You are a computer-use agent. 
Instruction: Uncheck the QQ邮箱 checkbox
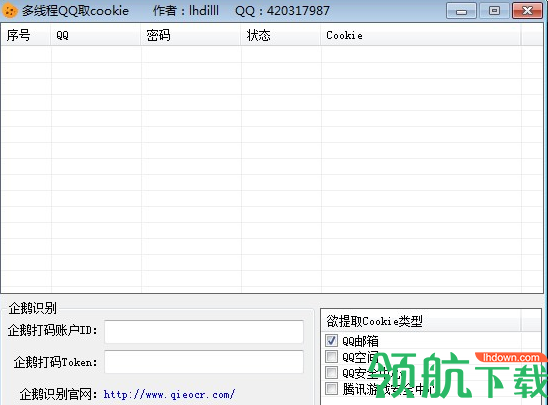(x=331, y=340)
